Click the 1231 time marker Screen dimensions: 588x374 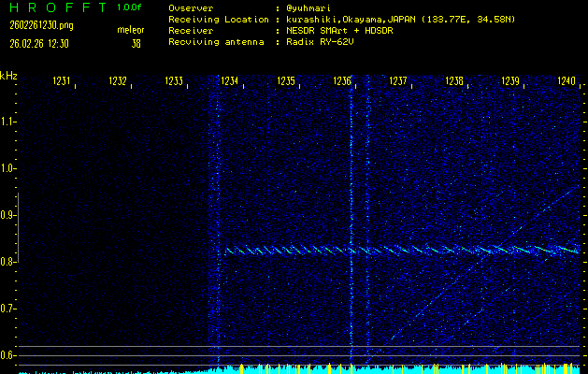coord(62,82)
